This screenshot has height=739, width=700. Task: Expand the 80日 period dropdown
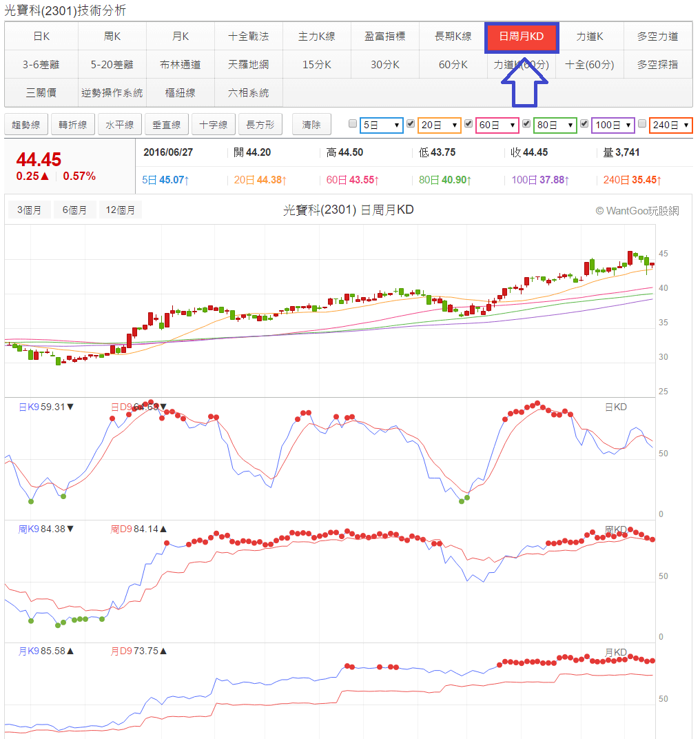[x=555, y=125]
